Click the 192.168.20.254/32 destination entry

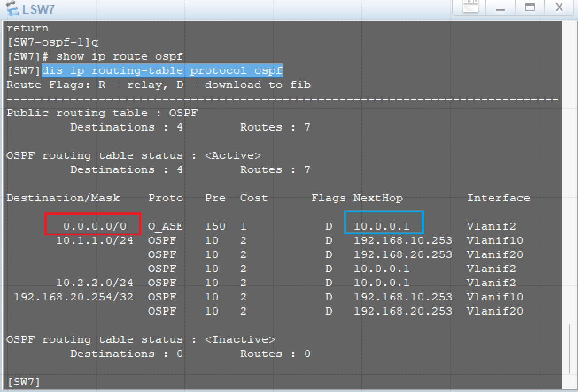[x=74, y=297]
